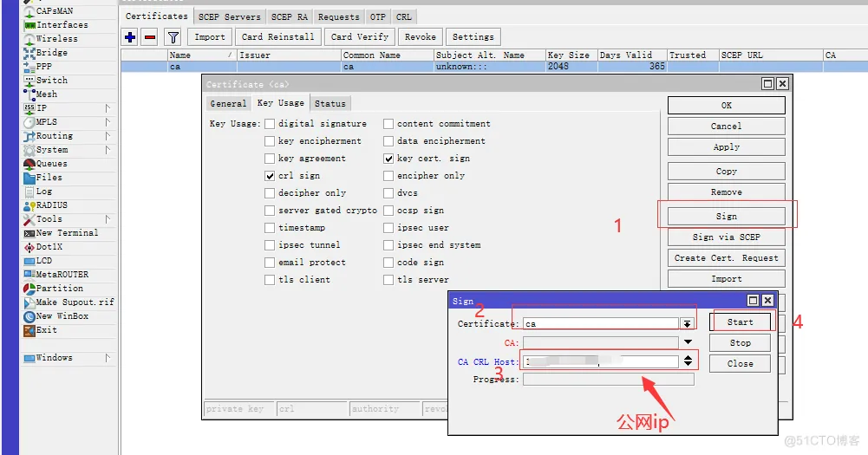This screenshot has width=868, height=455.
Task: Open the Certificate dropdown in Sign dialog
Action: 687,324
